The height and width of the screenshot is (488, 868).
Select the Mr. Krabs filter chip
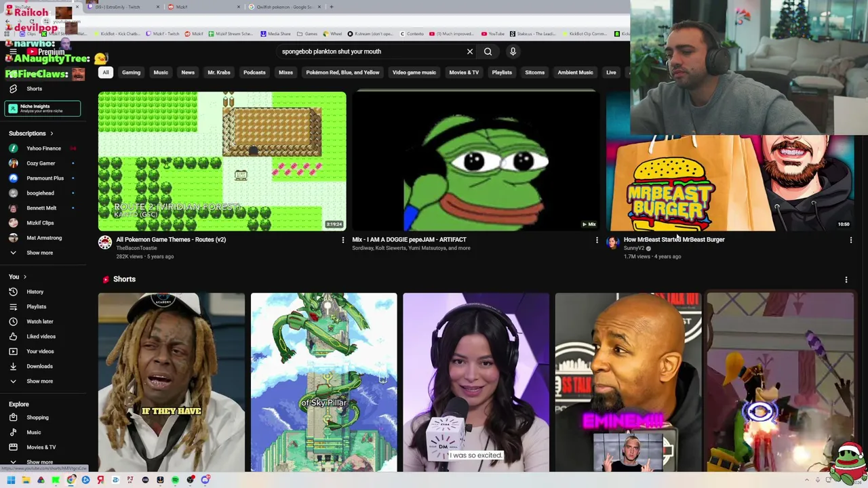[x=219, y=73]
